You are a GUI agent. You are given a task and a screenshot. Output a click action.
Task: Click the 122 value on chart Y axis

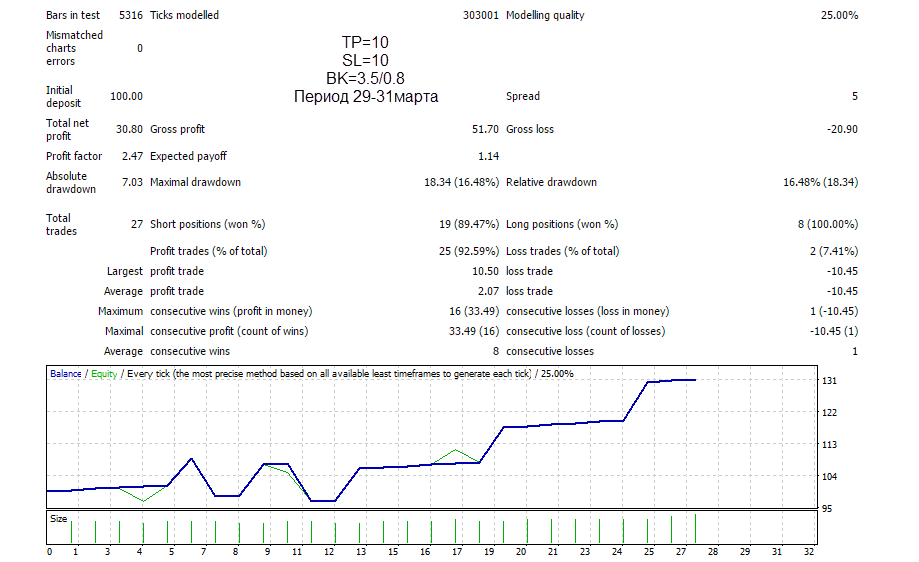click(x=829, y=413)
